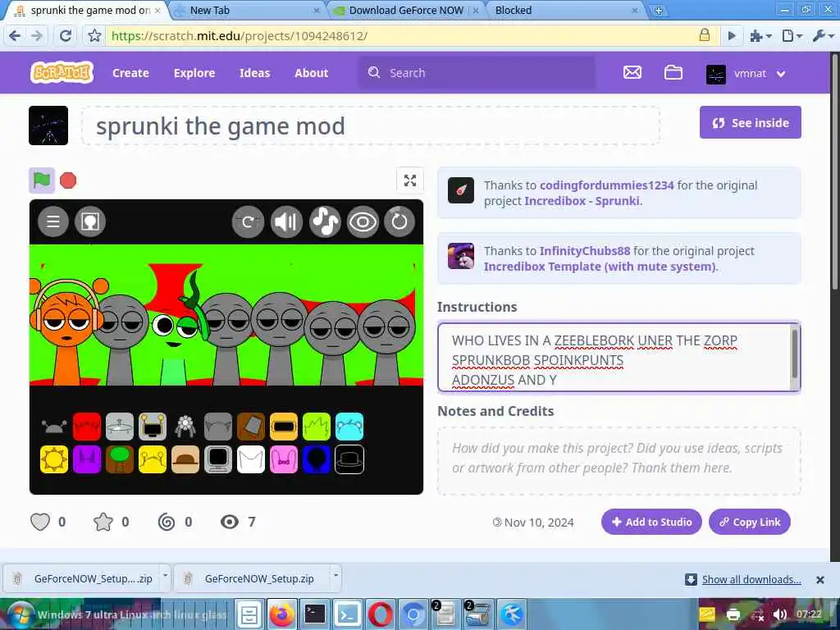The image size is (840, 630).
Task: Click the See inside button
Action: 750,123
